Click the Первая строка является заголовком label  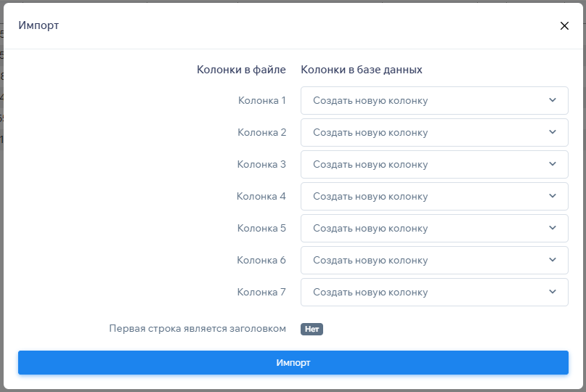tap(198, 328)
